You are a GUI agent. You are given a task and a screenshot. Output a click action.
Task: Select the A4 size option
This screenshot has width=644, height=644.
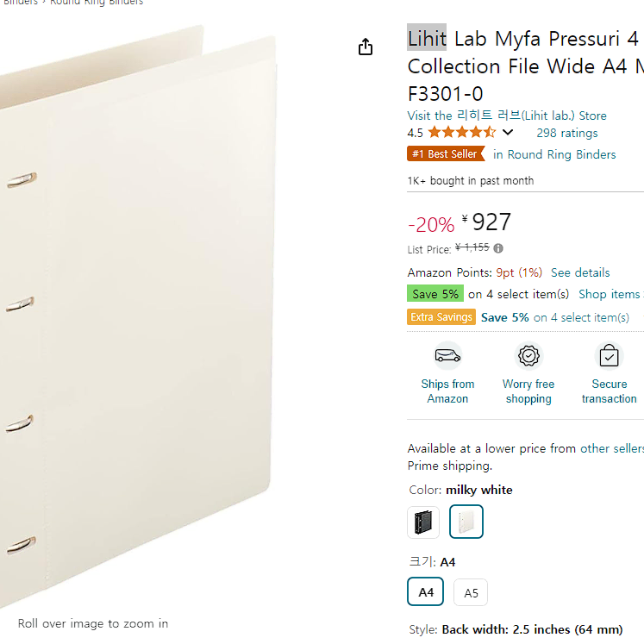pyautogui.click(x=426, y=591)
